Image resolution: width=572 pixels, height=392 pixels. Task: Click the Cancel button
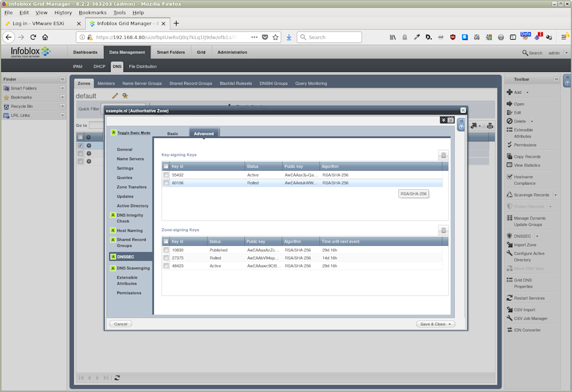click(x=121, y=324)
